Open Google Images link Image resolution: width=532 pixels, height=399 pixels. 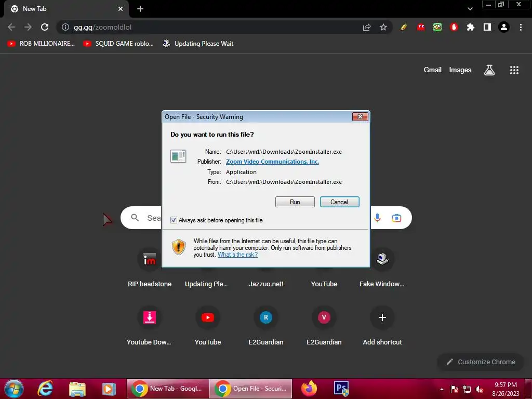point(460,70)
